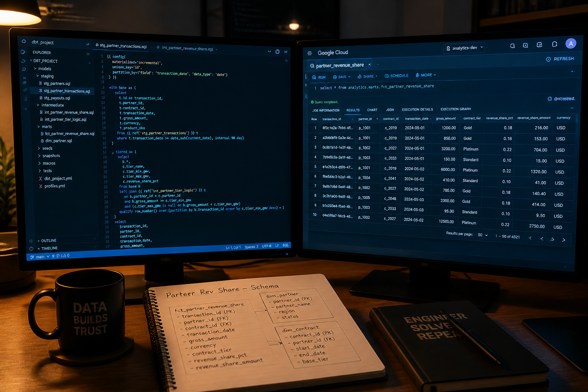Expand the TIMELINE section

pyautogui.click(x=47, y=248)
